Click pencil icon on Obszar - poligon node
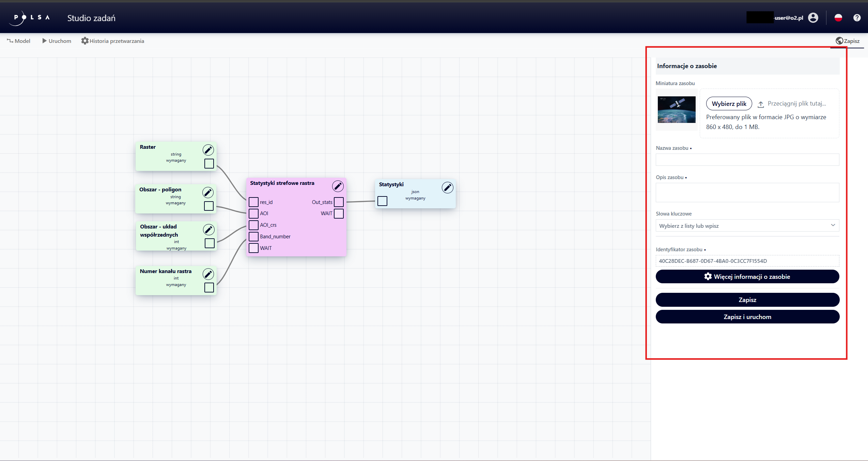868x461 pixels. (208, 192)
